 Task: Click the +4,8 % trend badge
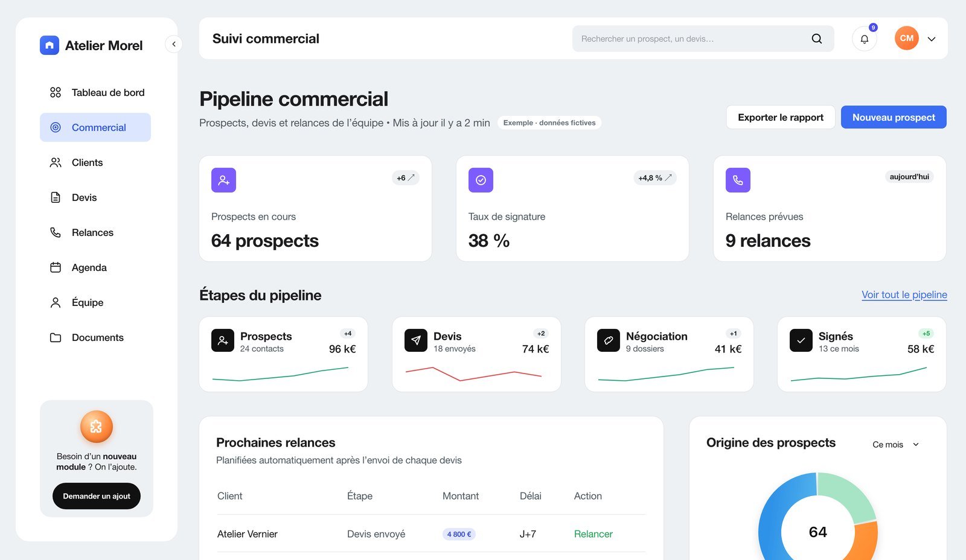pos(655,177)
